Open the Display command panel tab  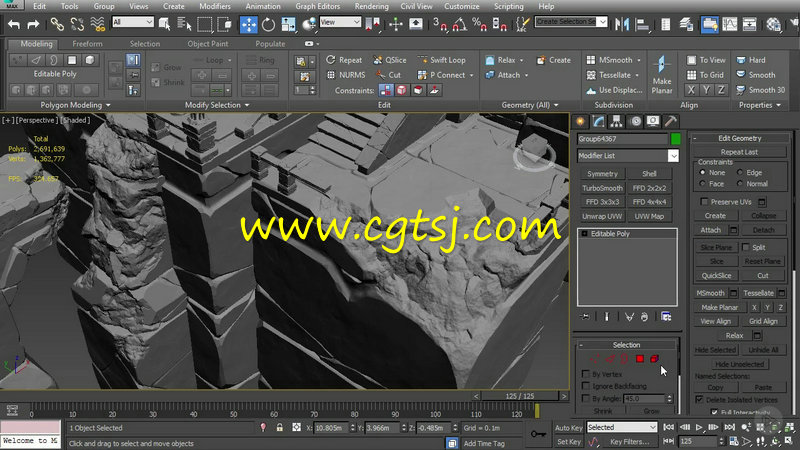[653, 121]
